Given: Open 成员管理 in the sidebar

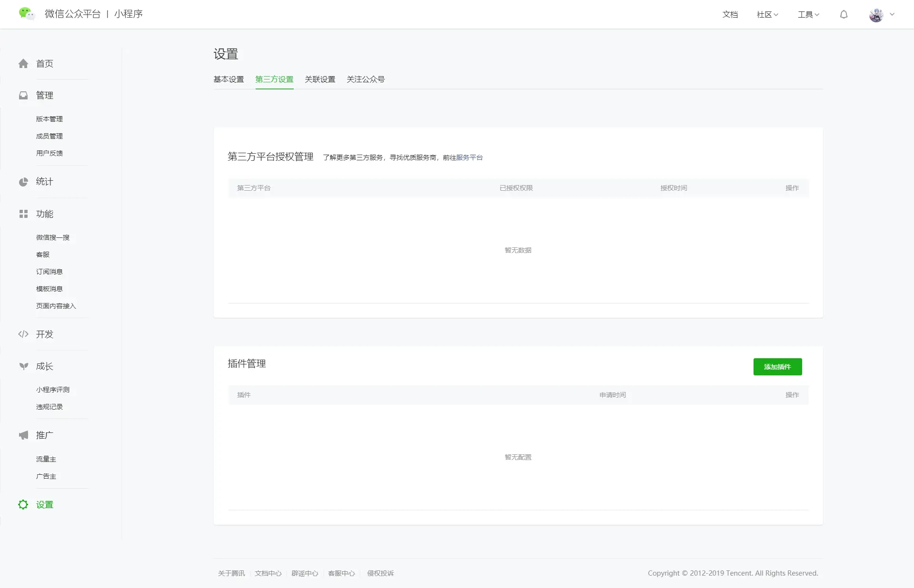Looking at the screenshot, I should [50, 136].
